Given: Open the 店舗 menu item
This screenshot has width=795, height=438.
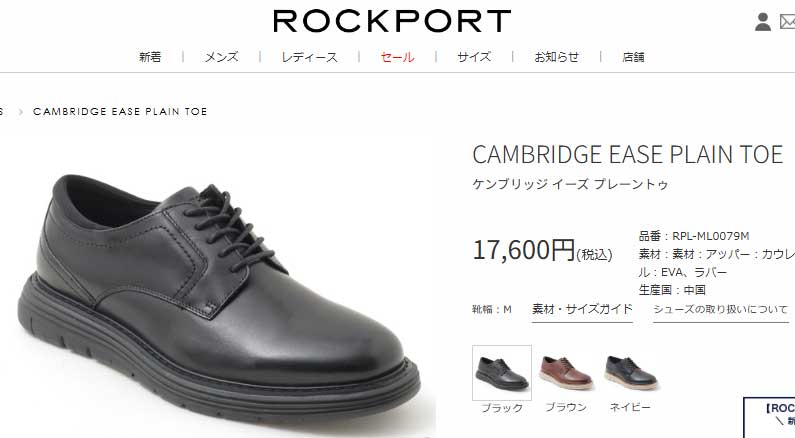Looking at the screenshot, I should pyautogui.click(x=633, y=57).
